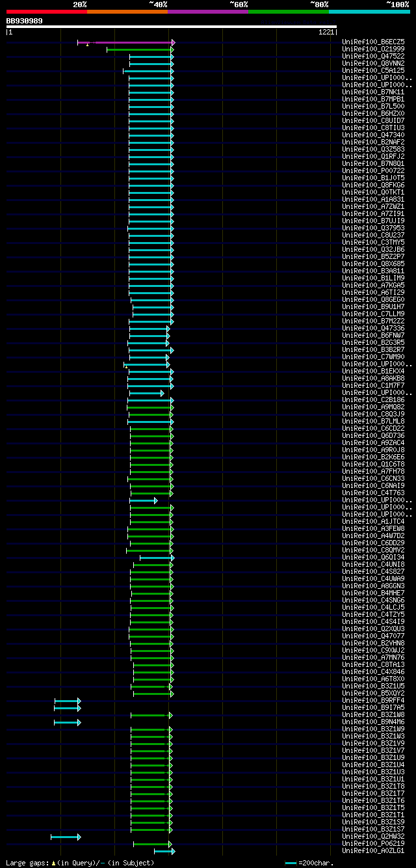Image resolution: width=416 pixels, height=868 pixels.
Task: Open the UniRef100_B2NAF2 hit
Action: coord(374,142)
